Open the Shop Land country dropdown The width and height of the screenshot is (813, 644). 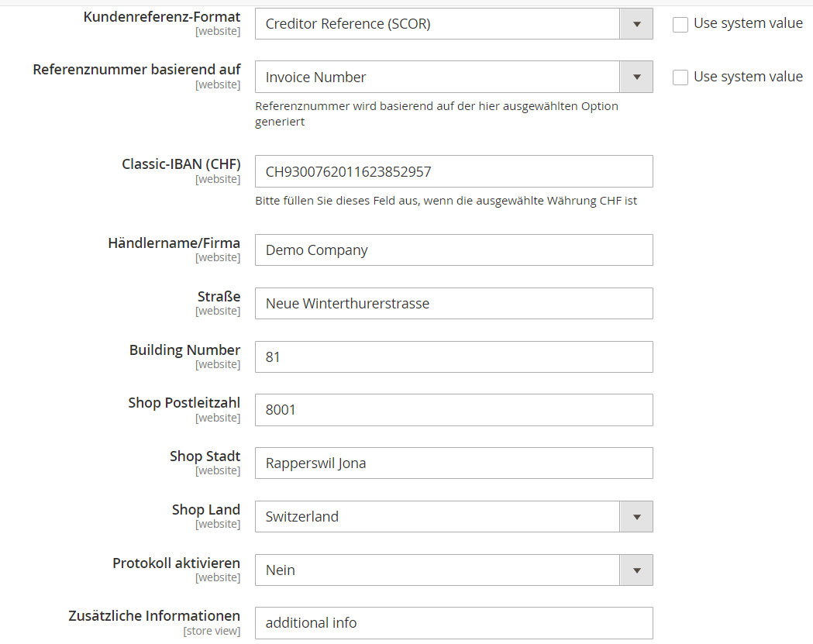636,516
